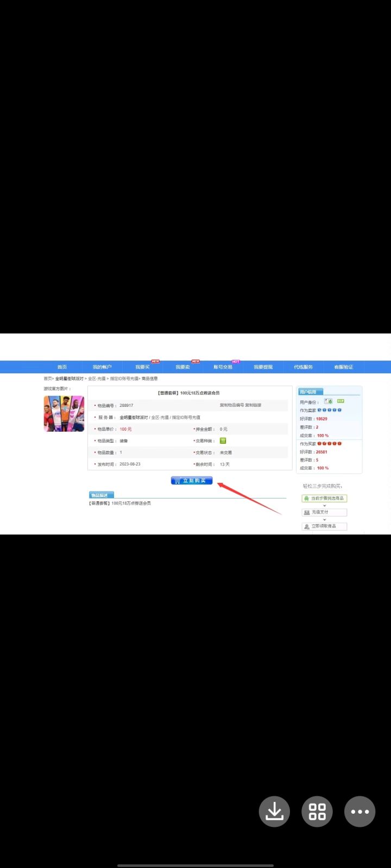Tap the download icon button
The height and width of the screenshot is (868, 391).
click(274, 812)
